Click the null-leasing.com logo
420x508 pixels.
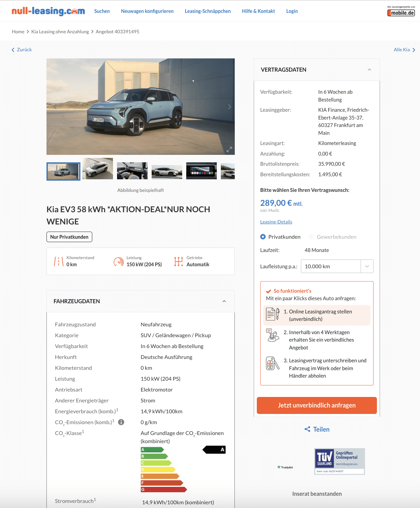tap(48, 11)
